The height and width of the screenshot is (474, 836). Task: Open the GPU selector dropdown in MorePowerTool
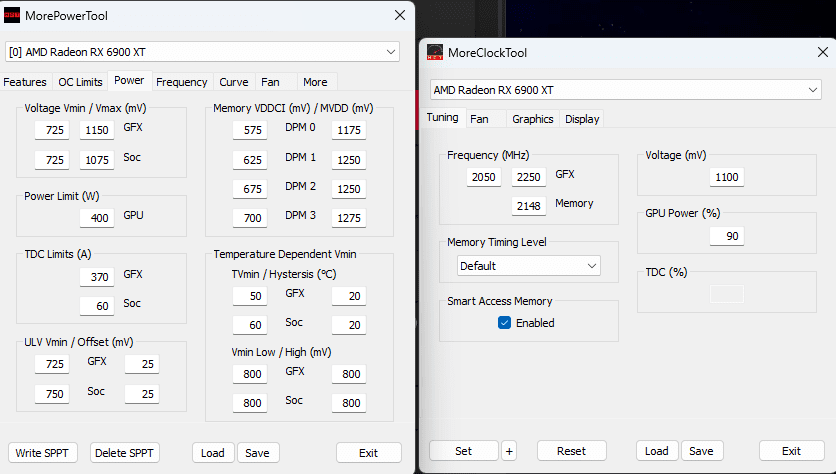click(x=203, y=52)
